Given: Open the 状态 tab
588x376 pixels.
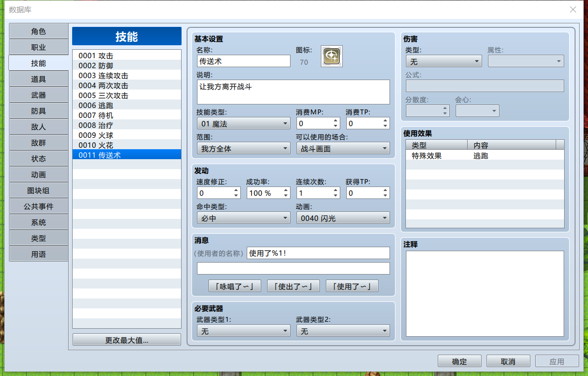Looking at the screenshot, I should (39, 159).
